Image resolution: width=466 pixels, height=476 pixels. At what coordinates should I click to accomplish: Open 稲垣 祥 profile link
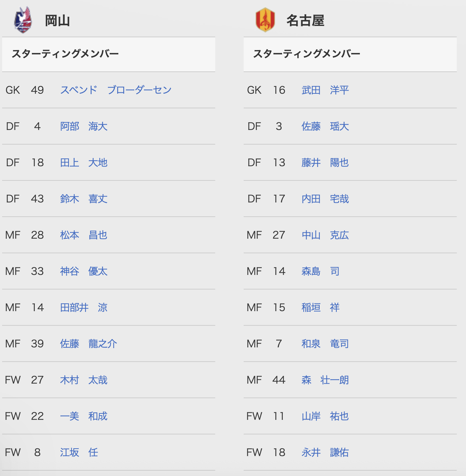click(x=320, y=307)
